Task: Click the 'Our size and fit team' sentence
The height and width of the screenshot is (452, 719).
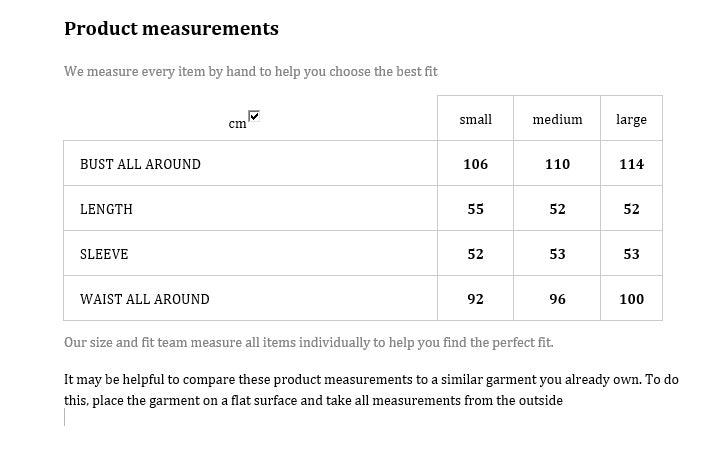Action: point(308,342)
